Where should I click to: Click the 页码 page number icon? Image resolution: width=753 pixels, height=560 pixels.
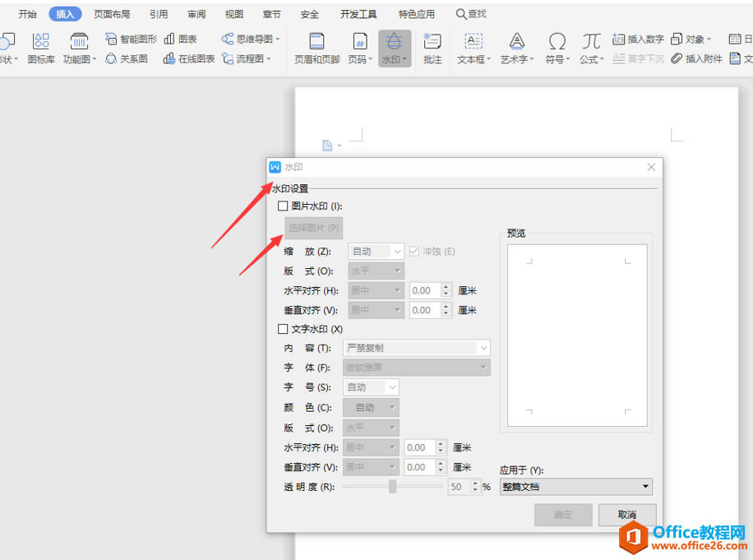click(x=360, y=42)
